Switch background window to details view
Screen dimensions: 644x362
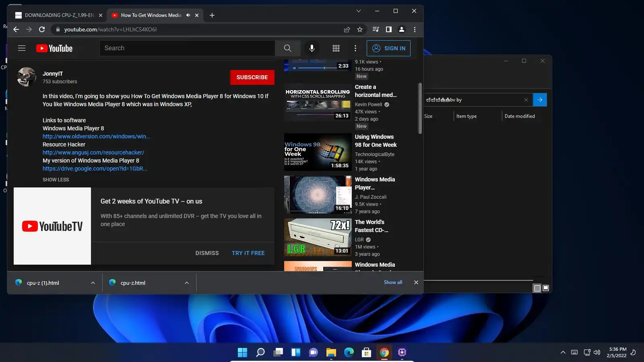[537, 288]
